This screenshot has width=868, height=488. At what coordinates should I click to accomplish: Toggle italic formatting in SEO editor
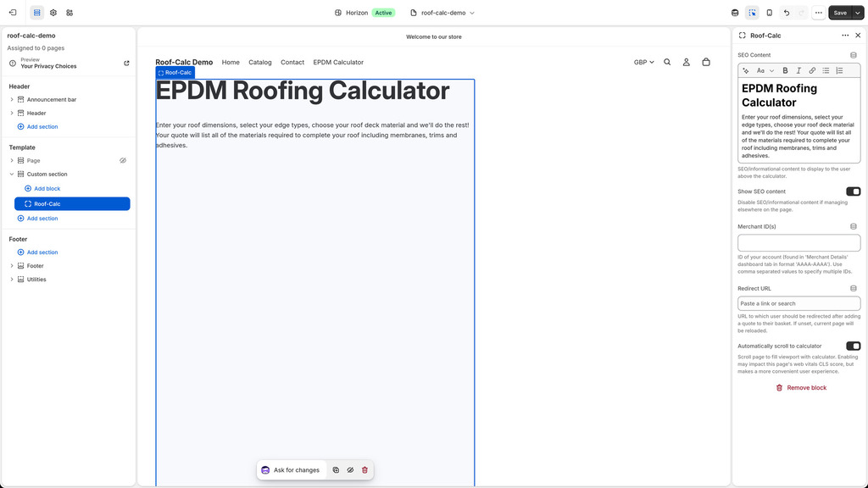pos(798,71)
